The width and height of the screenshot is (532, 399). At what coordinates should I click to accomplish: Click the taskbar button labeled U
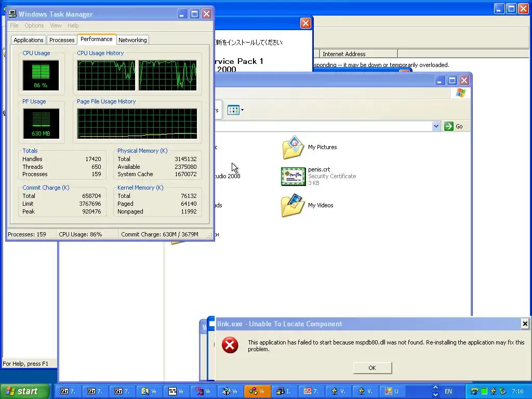click(392, 391)
